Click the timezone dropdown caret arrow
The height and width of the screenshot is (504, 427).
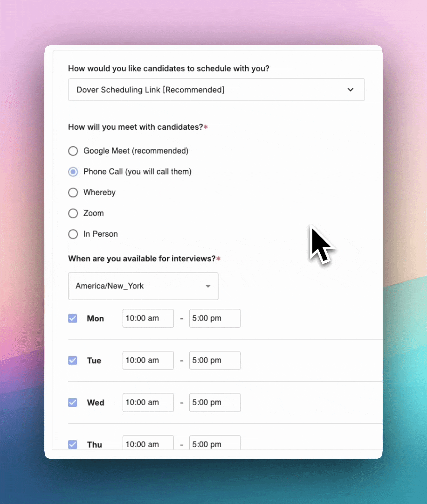click(x=208, y=287)
